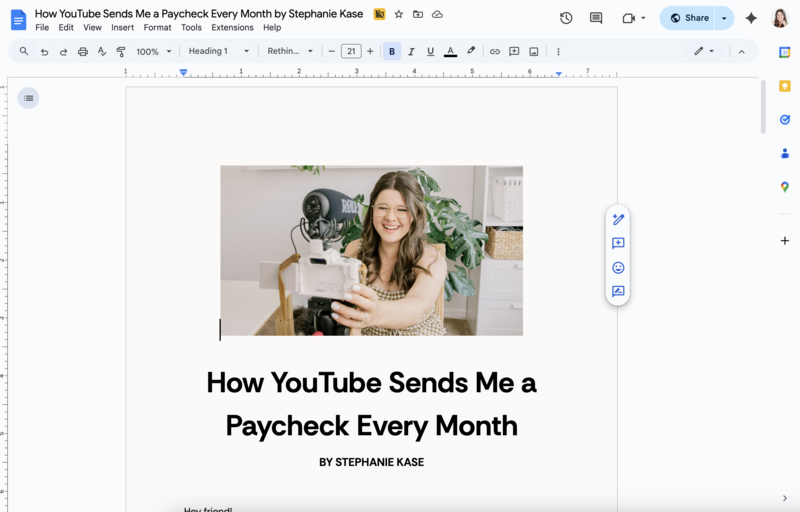Screen dimensions: 800x512
Task: Click the left indent marker on the ruler
Action: coord(184,73)
